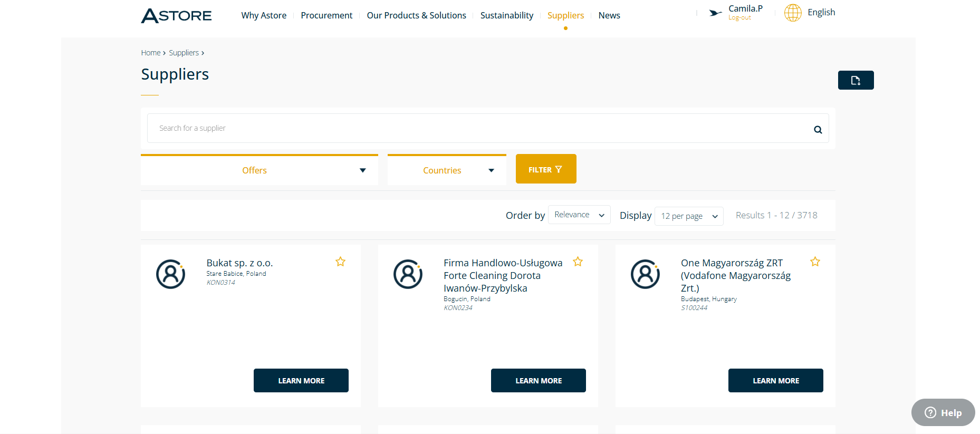
Task: Open the Help widget
Action: pos(943,412)
